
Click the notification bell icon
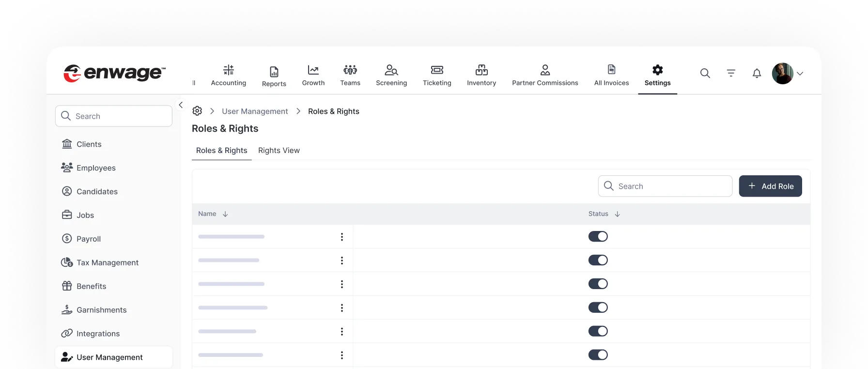coord(757,73)
